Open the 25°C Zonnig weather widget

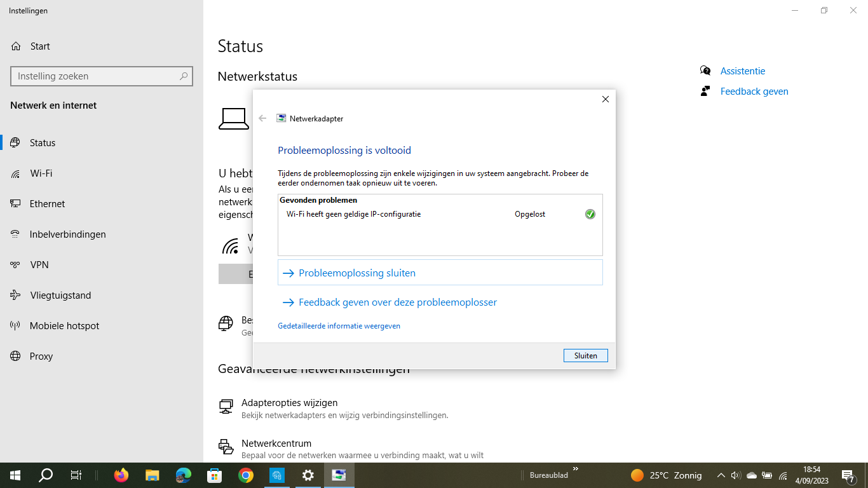point(666,475)
